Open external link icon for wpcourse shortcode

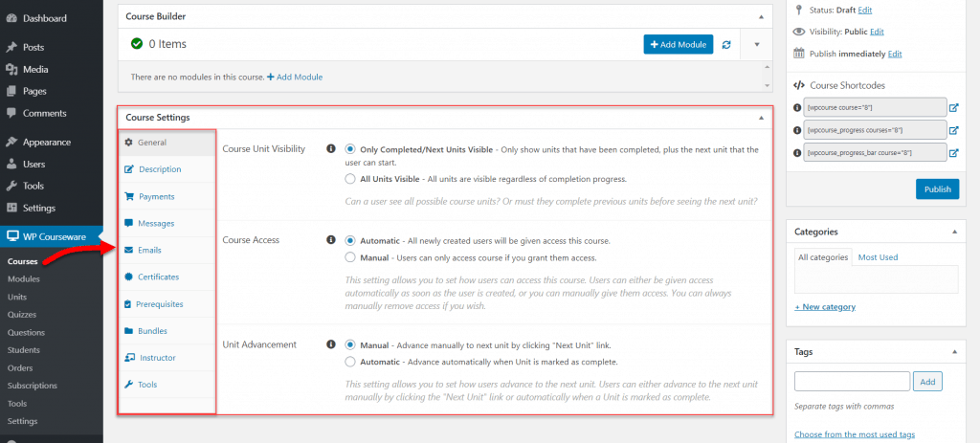[x=953, y=107]
